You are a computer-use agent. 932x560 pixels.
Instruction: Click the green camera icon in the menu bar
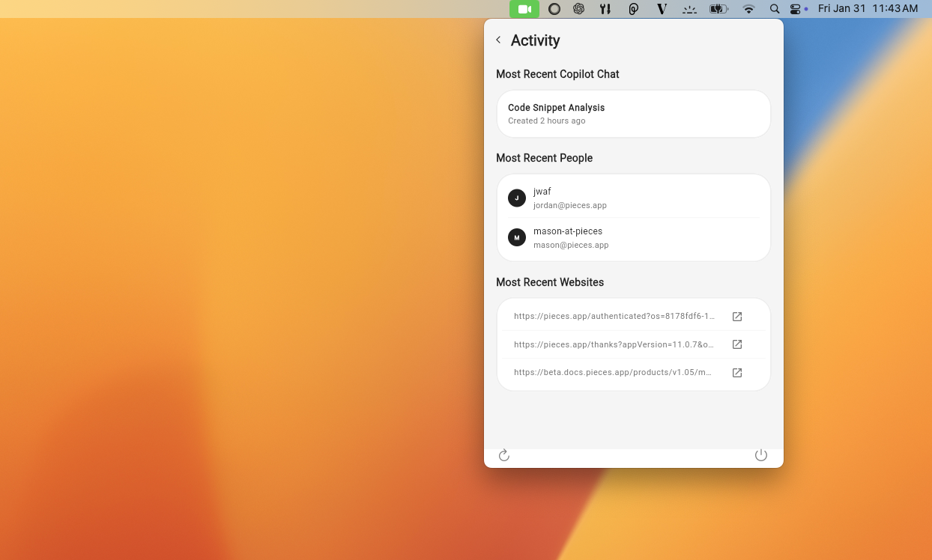coord(524,9)
